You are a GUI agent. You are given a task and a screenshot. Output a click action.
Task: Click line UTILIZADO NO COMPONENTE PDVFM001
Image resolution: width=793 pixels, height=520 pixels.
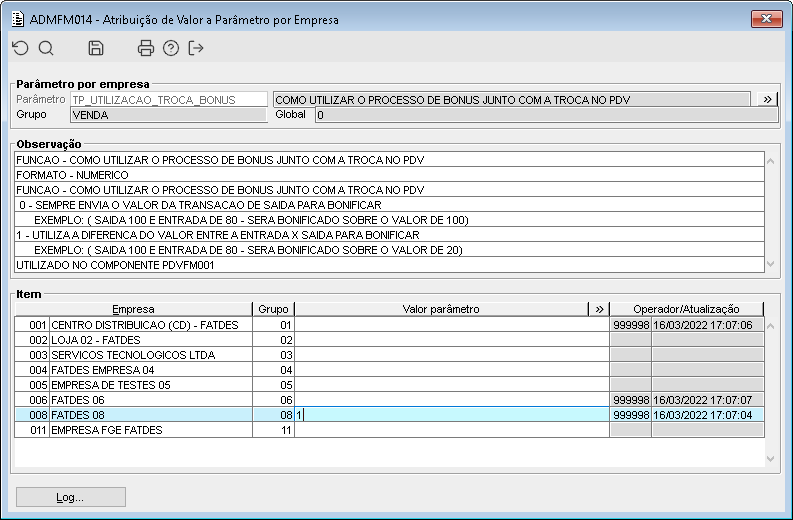(x=389, y=265)
